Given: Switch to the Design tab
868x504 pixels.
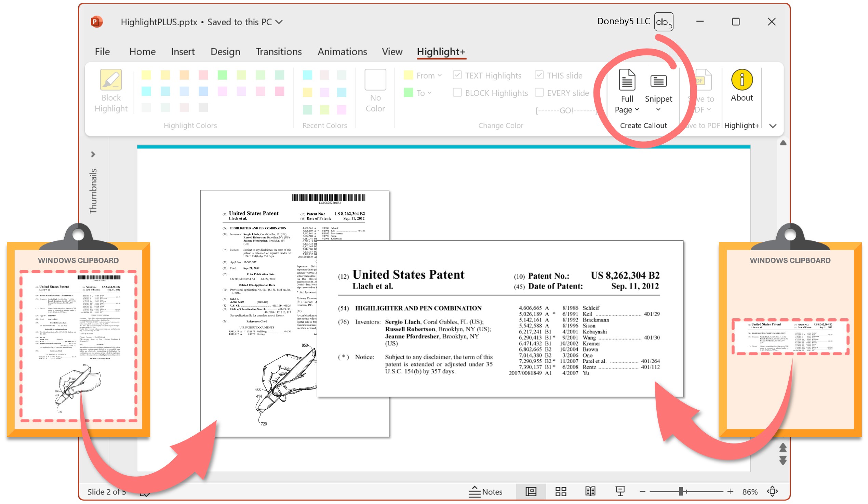Looking at the screenshot, I should click(225, 52).
